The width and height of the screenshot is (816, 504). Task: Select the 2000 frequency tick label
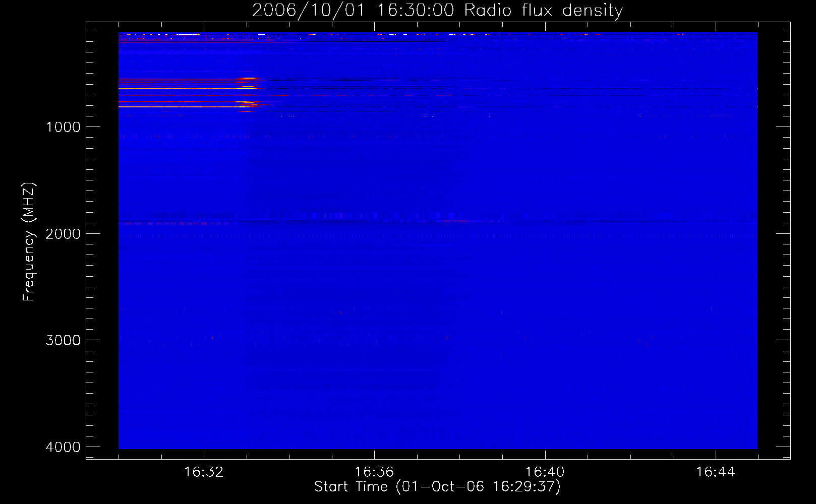(64, 234)
